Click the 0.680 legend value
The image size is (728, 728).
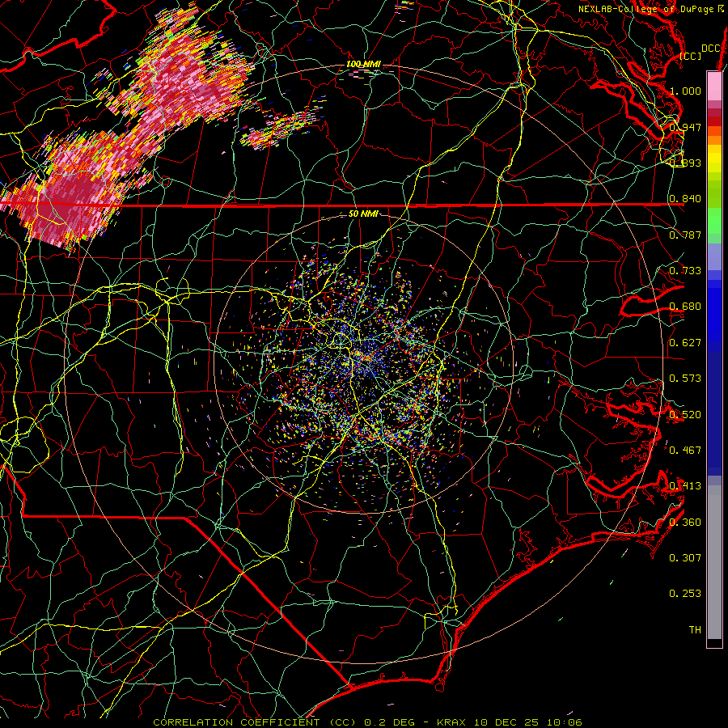pyautogui.click(x=685, y=307)
